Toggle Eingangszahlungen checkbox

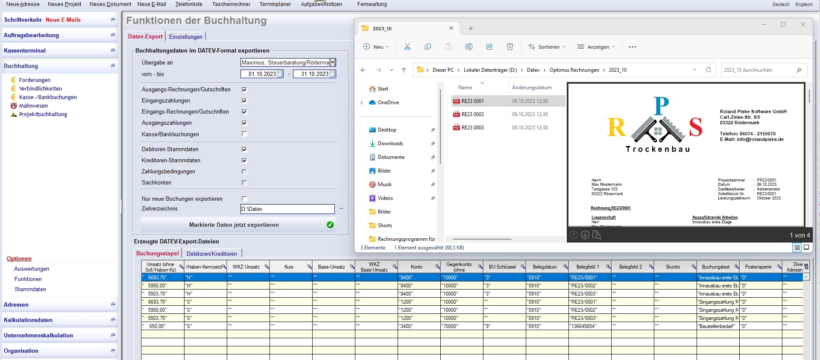[244, 100]
